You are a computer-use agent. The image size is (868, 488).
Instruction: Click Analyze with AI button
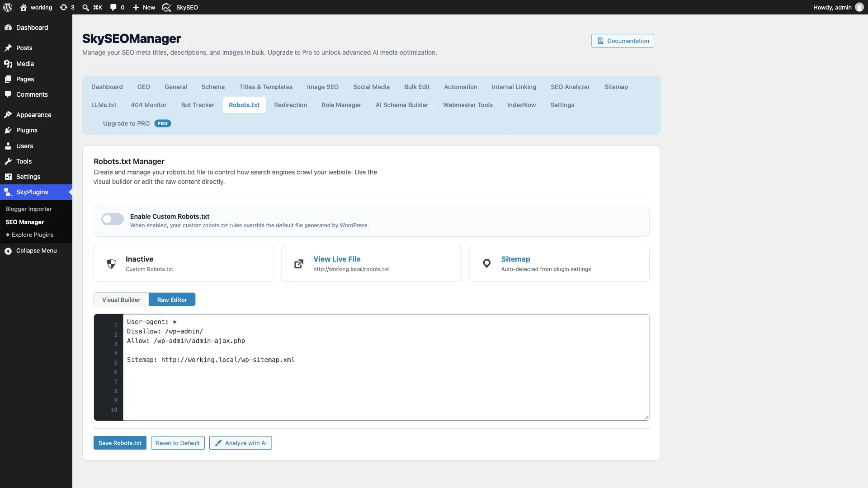241,443
